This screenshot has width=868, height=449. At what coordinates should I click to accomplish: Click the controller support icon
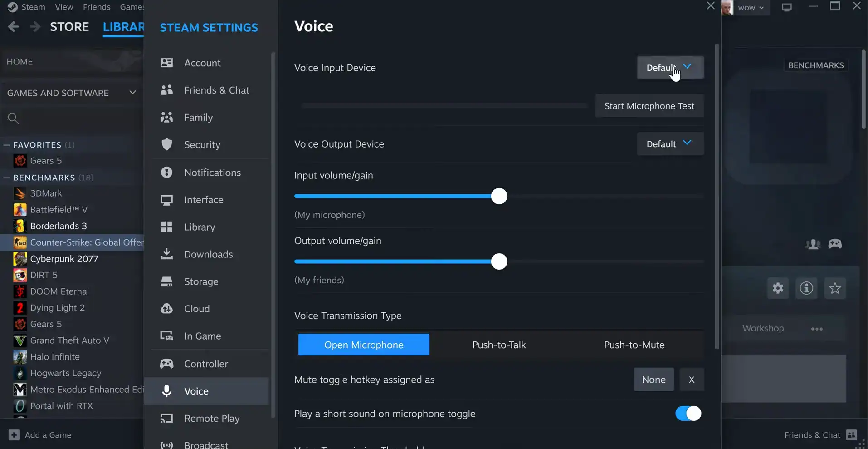(835, 244)
